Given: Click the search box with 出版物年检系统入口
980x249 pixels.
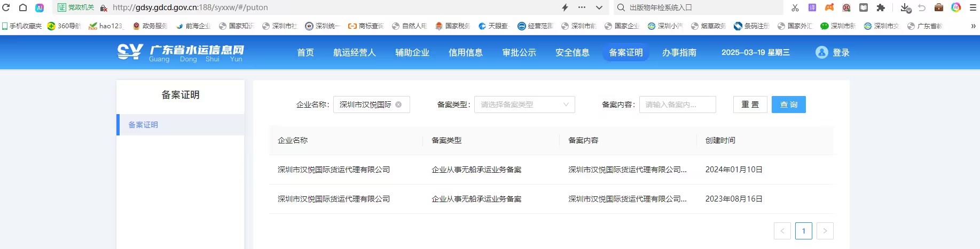Looking at the screenshot, I should pos(697,7).
